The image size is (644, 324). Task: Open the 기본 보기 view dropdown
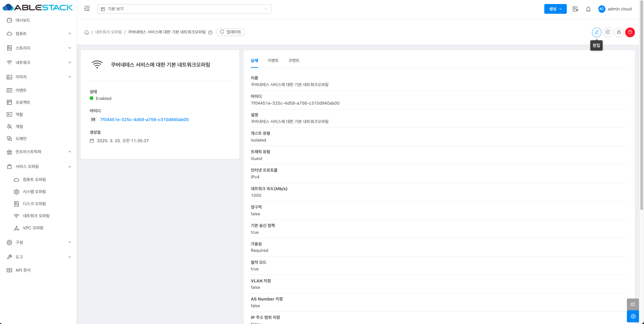[x=184, y=9]
